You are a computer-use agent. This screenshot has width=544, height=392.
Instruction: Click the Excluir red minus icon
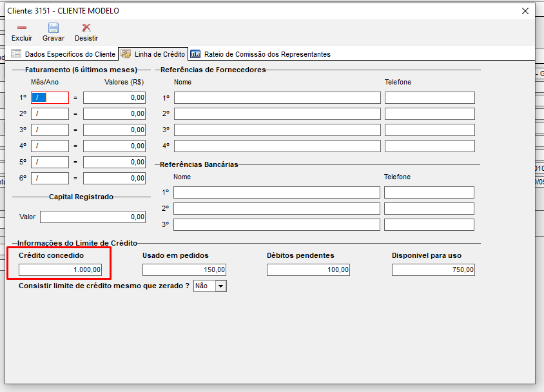[21, 28]
